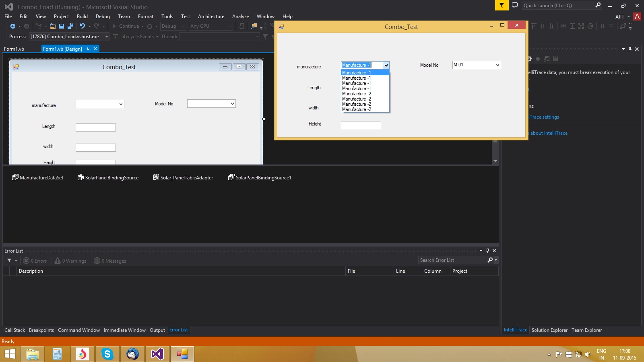
Task: Show hidden system tray icons
Action: (549, 354)
